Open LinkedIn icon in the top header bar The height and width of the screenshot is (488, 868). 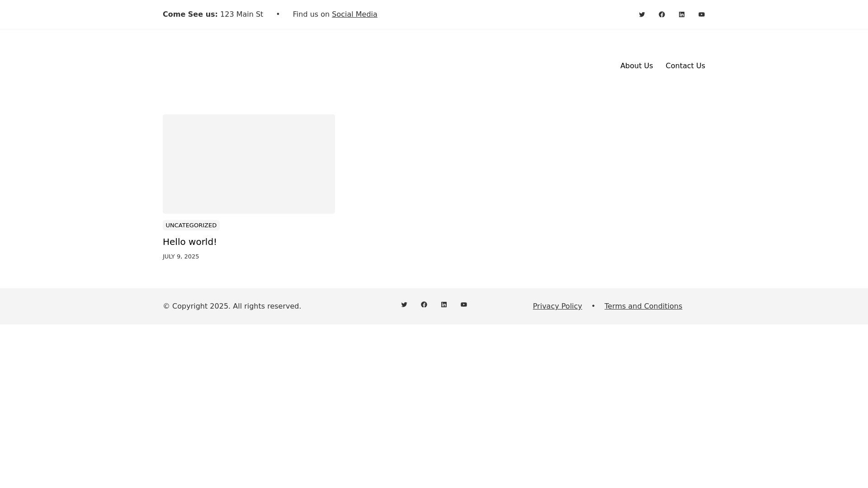[x=682, y=14]
